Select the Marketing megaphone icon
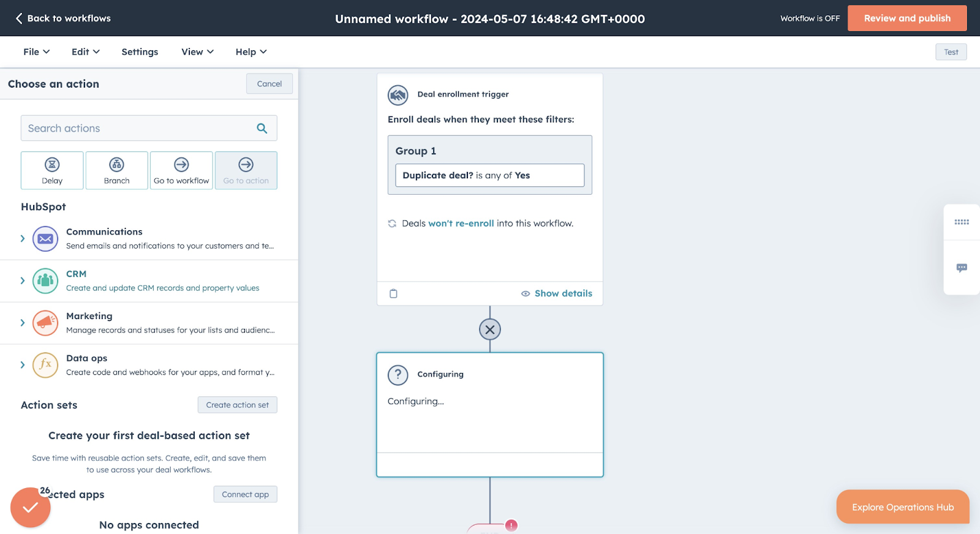The width and height of the screenshot is (980, 534). tap(45, 323)
